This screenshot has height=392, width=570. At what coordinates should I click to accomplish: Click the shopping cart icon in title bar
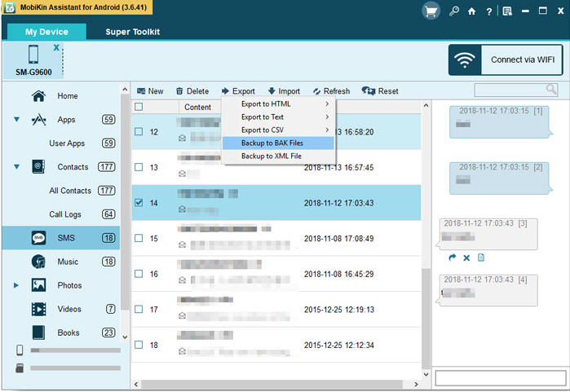coord(431,11)
